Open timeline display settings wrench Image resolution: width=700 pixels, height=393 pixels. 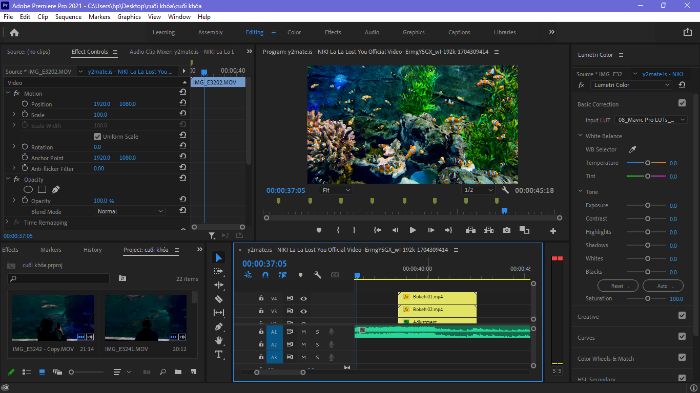click(x=317, y=275)
